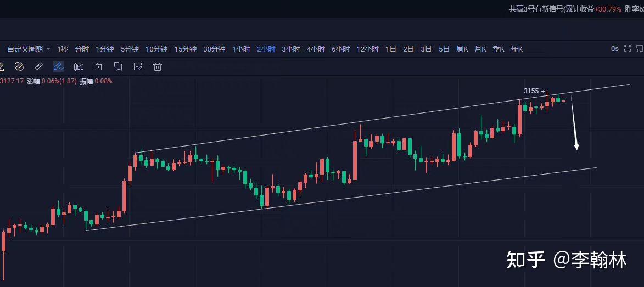Click the 0s refresh timer button

pyautogui.click(x=614, y=49)
